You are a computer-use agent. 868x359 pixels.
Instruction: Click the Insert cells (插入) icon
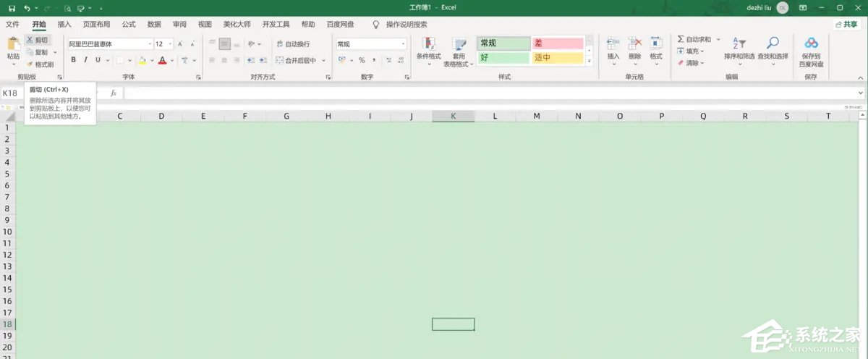[613, 44]
